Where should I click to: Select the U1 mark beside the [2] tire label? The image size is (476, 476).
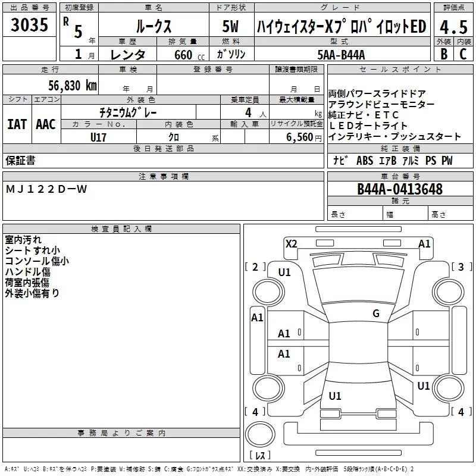click(284, 273)
